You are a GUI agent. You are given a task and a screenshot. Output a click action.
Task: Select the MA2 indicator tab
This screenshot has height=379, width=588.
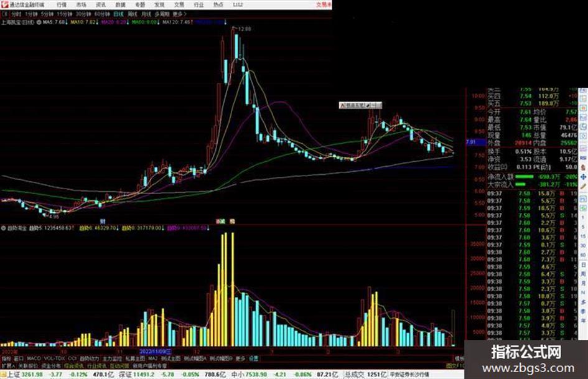click(x=153, y=358)
